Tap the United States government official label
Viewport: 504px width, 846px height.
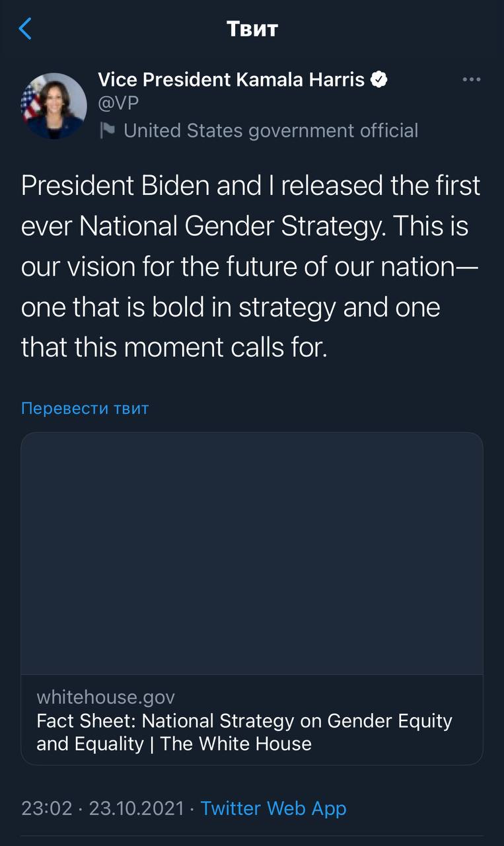(x=271, y=130)
